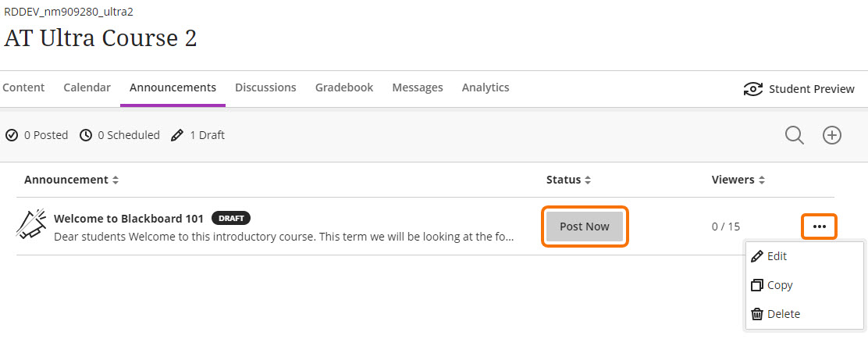Image resolution: width=868 pixels, height=339 pixels.
Task: Go to the Discussions tab
Action: pyautogui.click(x=265, y=87)
